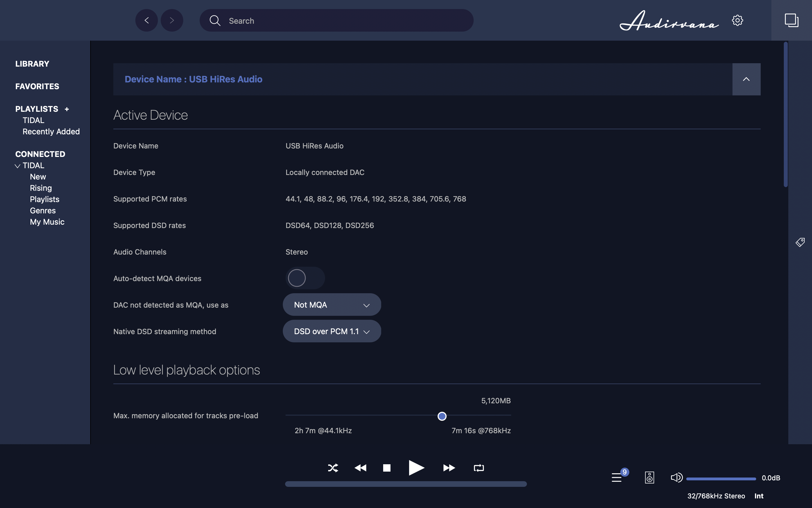
Task: Open the DSD over PCM 1.1 dropdown
Action: pyautogui.click(x=332, y=331)
